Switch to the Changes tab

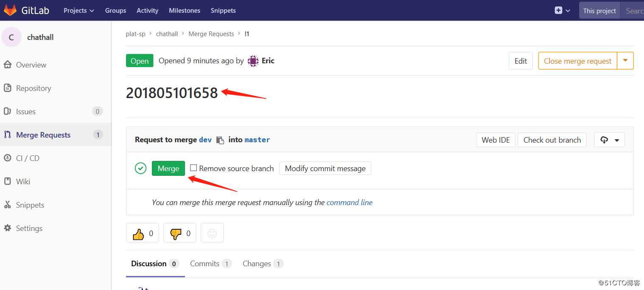(263, 264)
